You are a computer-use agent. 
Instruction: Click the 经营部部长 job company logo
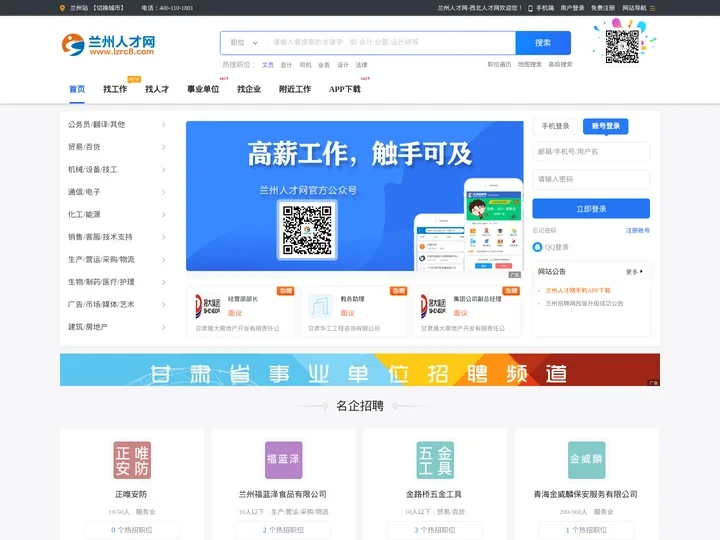(208, 306)
